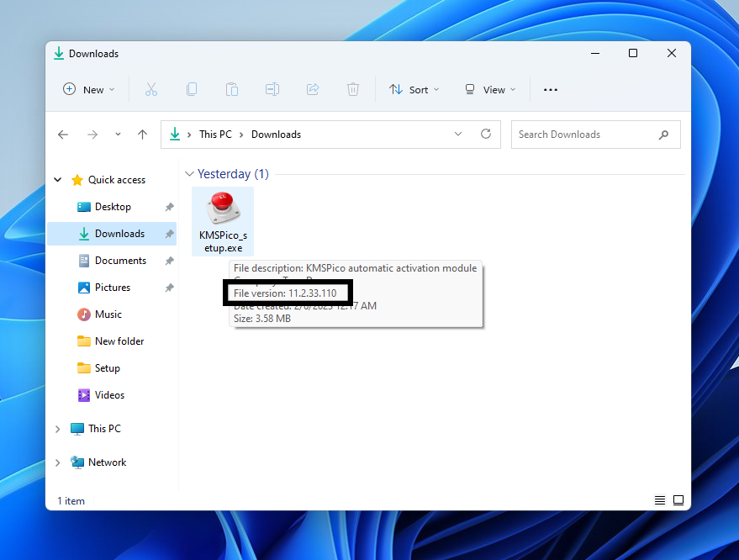This screenshot has height=560, width=739.
Task: Switch to details view layout
Action: coord(660,500)
